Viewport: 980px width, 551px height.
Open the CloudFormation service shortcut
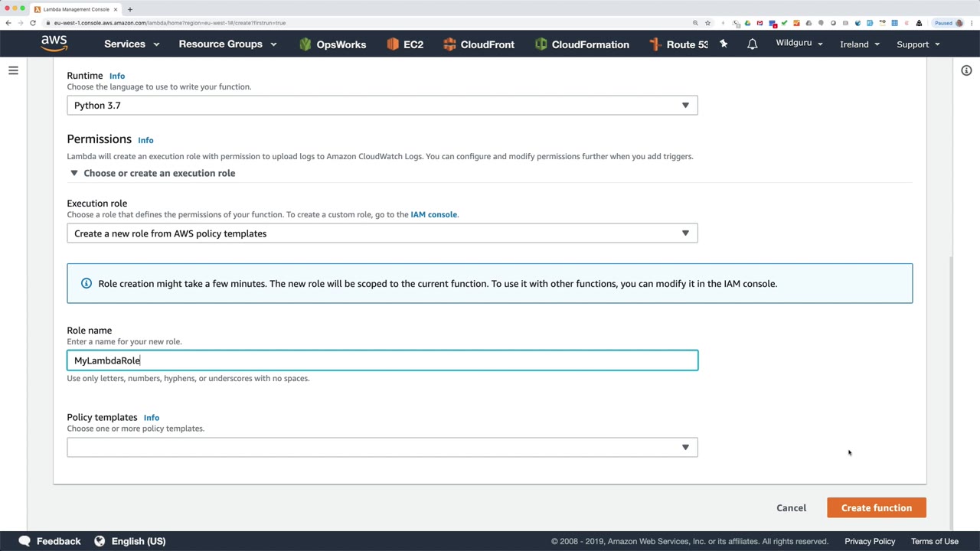click(x=582, y=44)
